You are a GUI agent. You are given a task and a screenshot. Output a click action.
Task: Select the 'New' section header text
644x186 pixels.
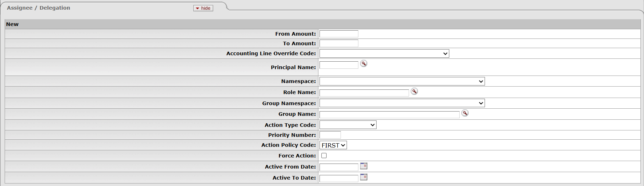tap(12, 24)
